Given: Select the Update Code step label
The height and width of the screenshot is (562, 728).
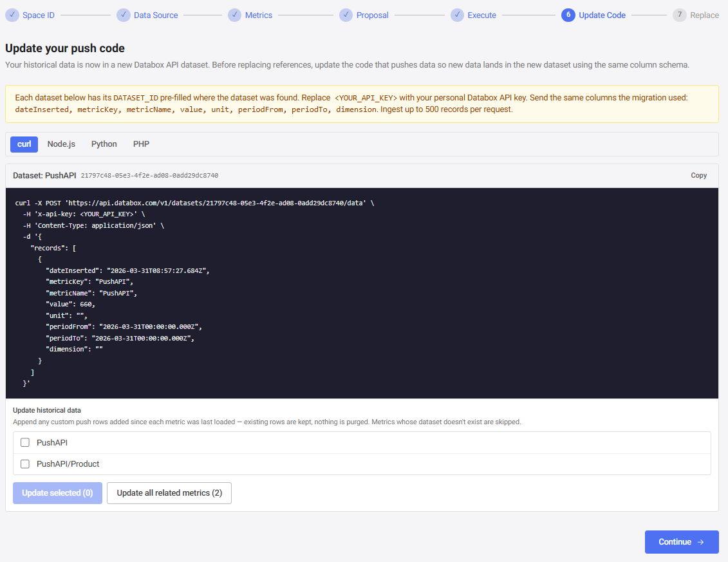Looking at the screenshot, I should 602,15.
